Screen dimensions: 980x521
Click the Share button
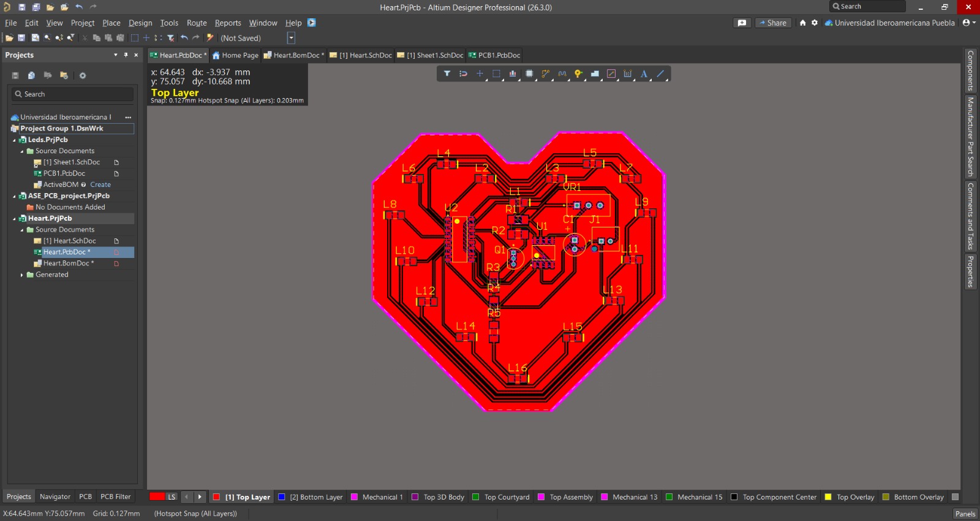click(x=773, y=23)
